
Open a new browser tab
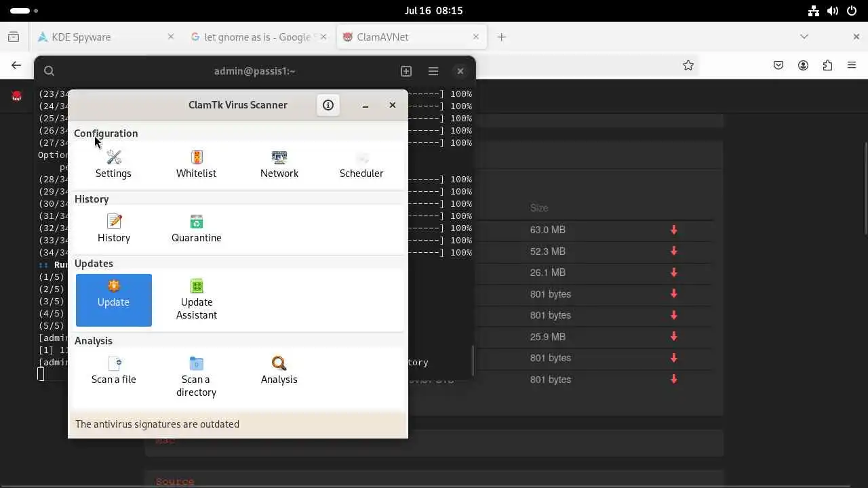click(x=502, y=37)
